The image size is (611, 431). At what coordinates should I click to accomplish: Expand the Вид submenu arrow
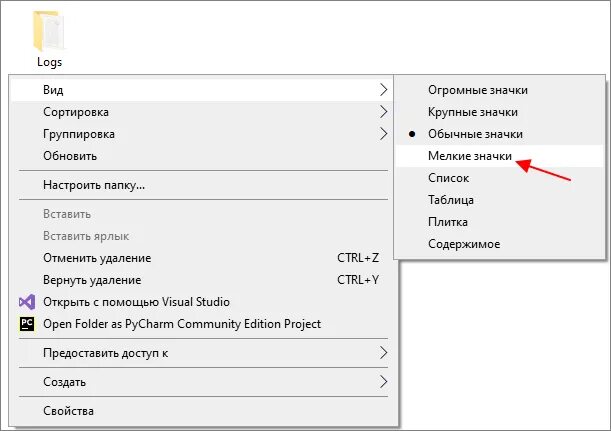(384, 90)
